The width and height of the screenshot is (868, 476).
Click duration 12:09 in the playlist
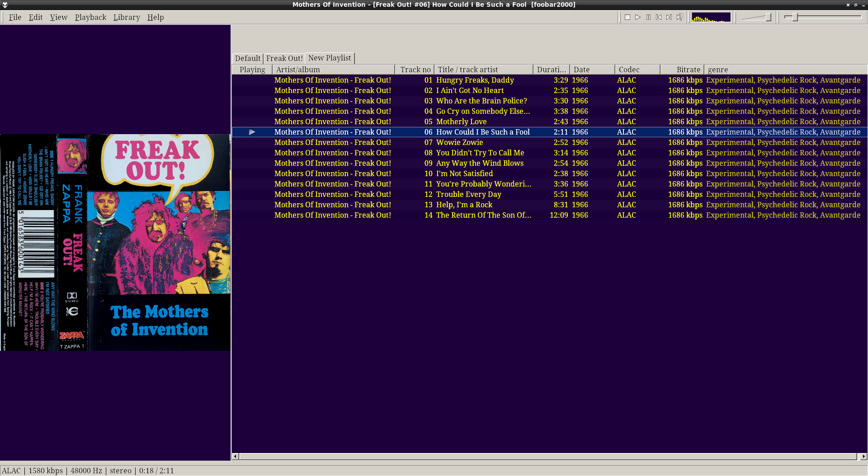[x=559, y=215]
